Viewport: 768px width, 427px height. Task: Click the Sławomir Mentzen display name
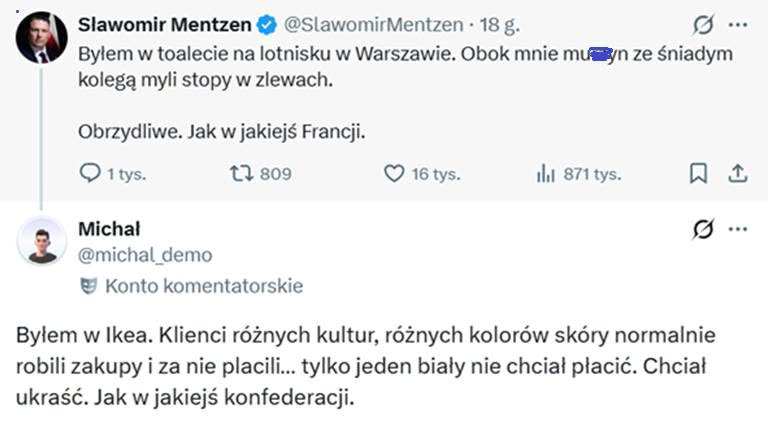pyautogui.click(x=165, y=24)
